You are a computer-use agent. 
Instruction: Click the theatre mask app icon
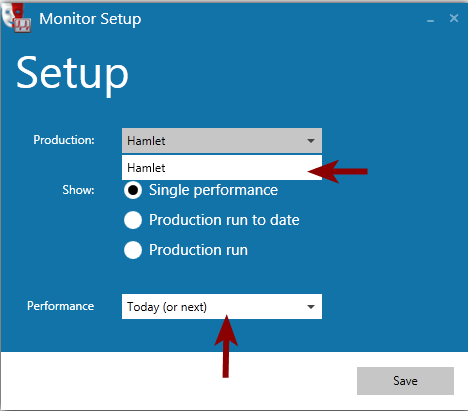[16, 18]
